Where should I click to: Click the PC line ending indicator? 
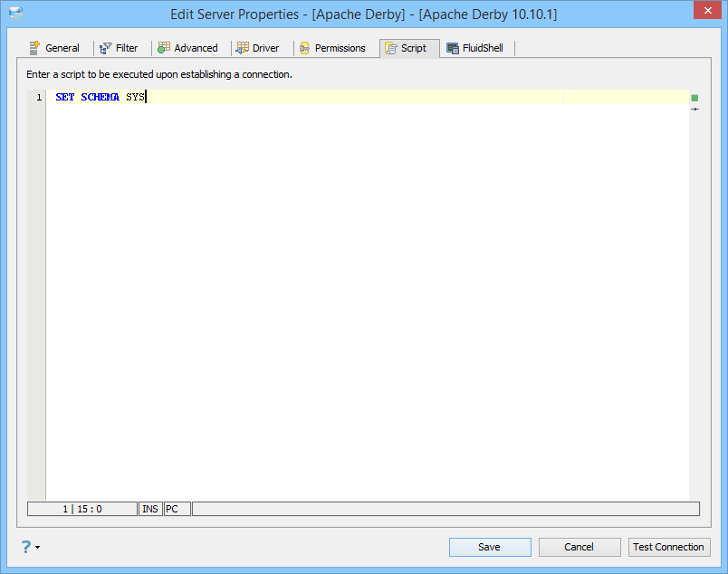pos(177,509)
